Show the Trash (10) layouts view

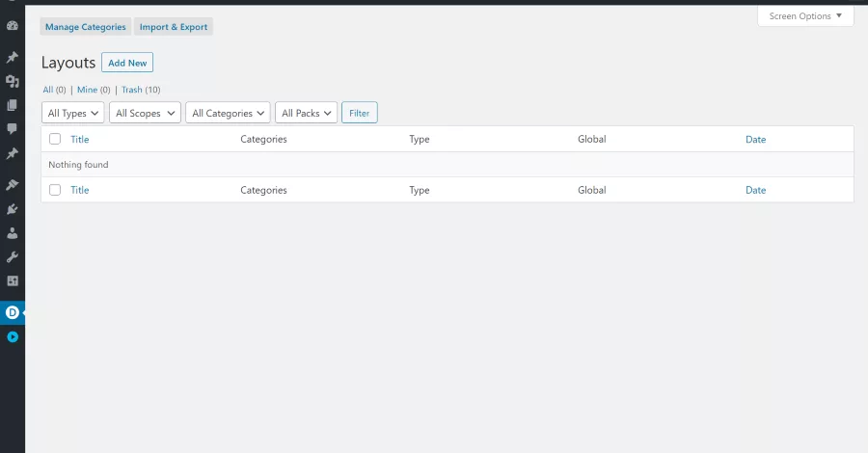(141, 90)
